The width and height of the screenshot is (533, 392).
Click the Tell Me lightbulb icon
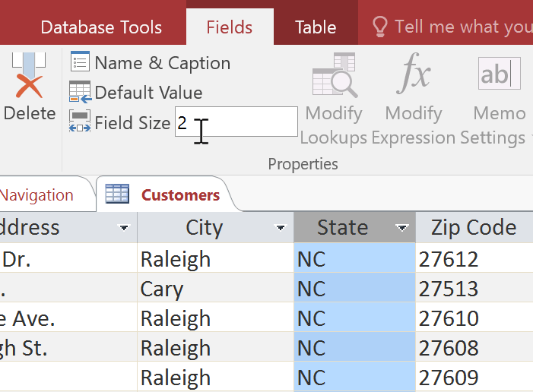380,27
